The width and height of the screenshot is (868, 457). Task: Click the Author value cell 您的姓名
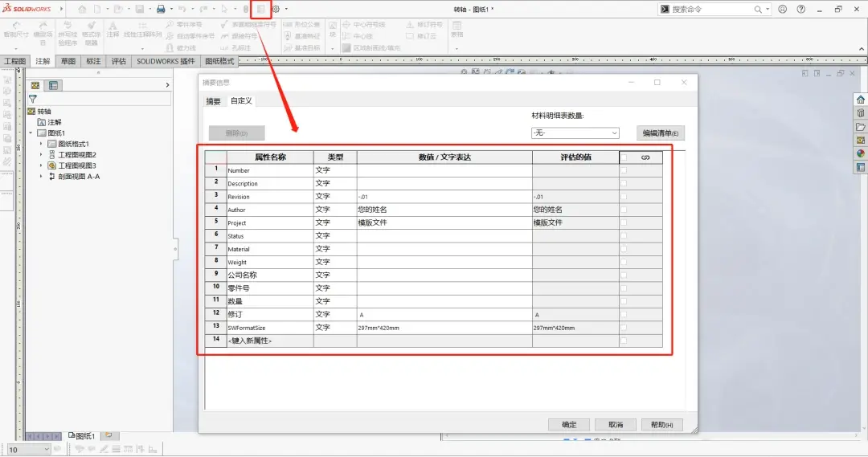point(444,210)
